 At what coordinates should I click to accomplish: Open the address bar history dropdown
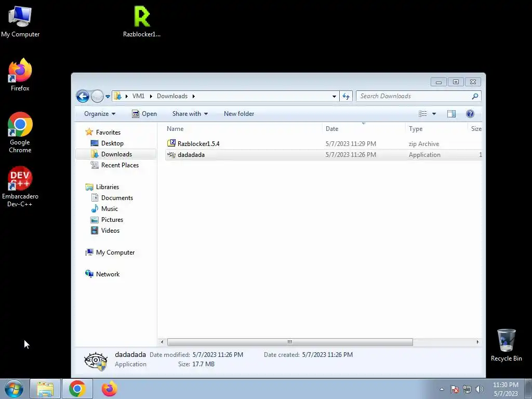coord(334,96)
